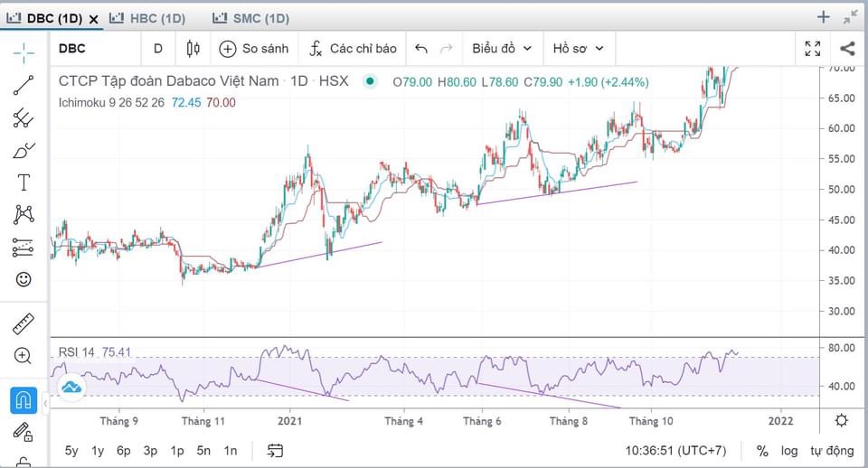Switch to the HBC (1D) tab
Image resolution: width=868 pixels, height=468 pixels.
147,18
